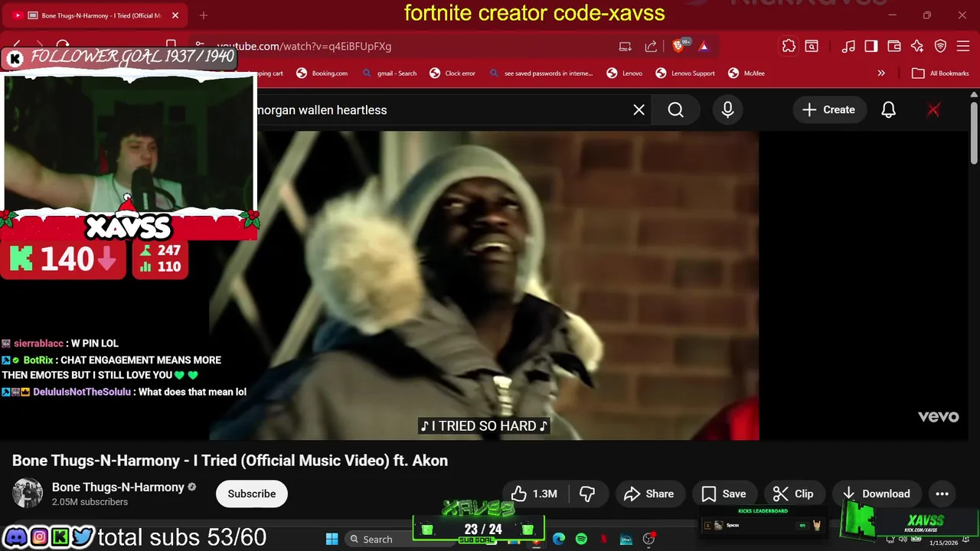Open Microsoft Edge from the taskbar

(559, 539)
